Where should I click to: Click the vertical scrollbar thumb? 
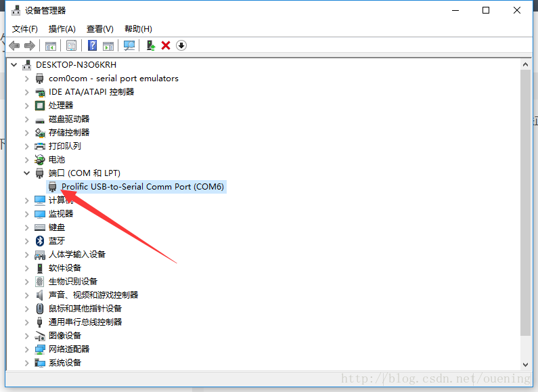tap(525, 202)
